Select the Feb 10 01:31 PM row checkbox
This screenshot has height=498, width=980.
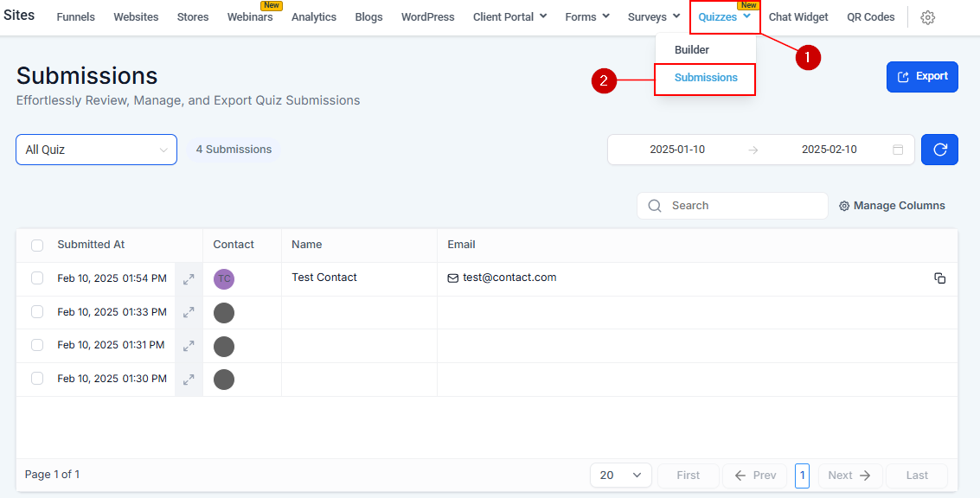coord(37,345)
